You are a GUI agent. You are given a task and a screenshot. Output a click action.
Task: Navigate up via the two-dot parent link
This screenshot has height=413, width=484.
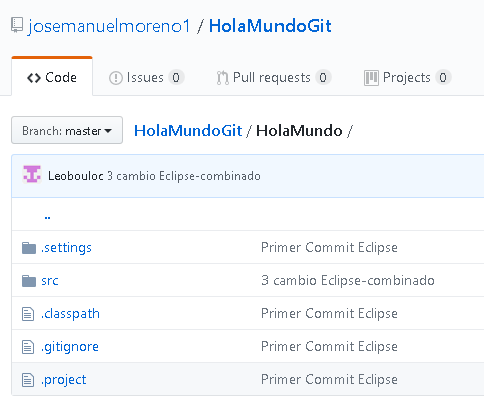coord(47,217)
